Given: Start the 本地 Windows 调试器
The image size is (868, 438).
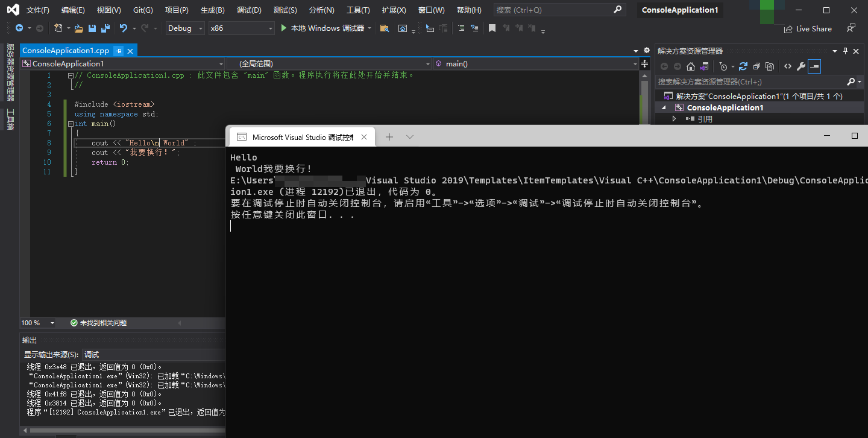Looking at the screenshot, I should (x=322, y=28).
